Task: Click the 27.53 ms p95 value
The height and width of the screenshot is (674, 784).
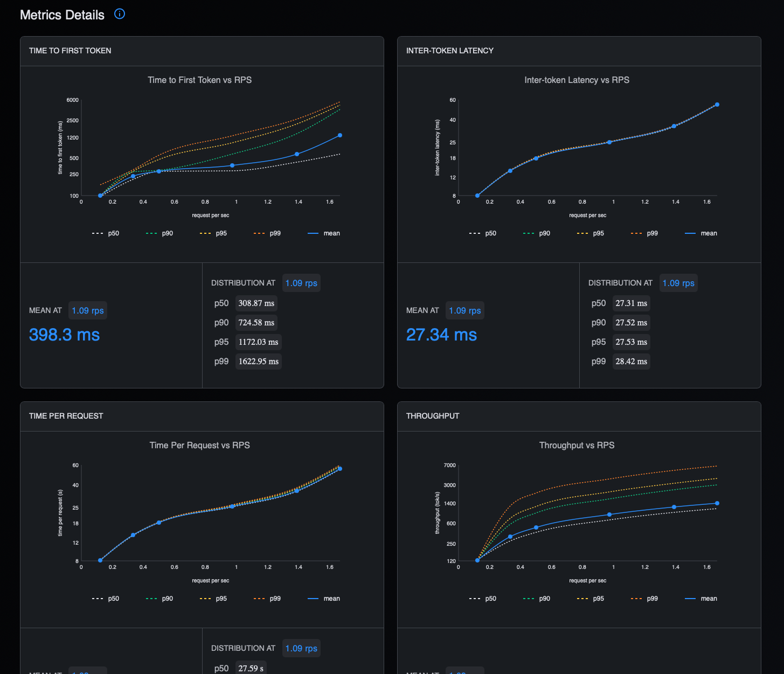Action: pos(632,342)
